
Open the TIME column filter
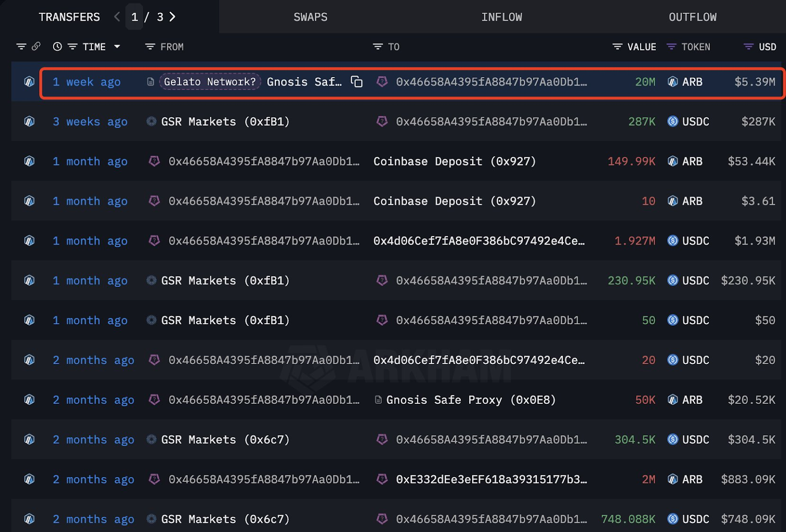click(73, 47)
